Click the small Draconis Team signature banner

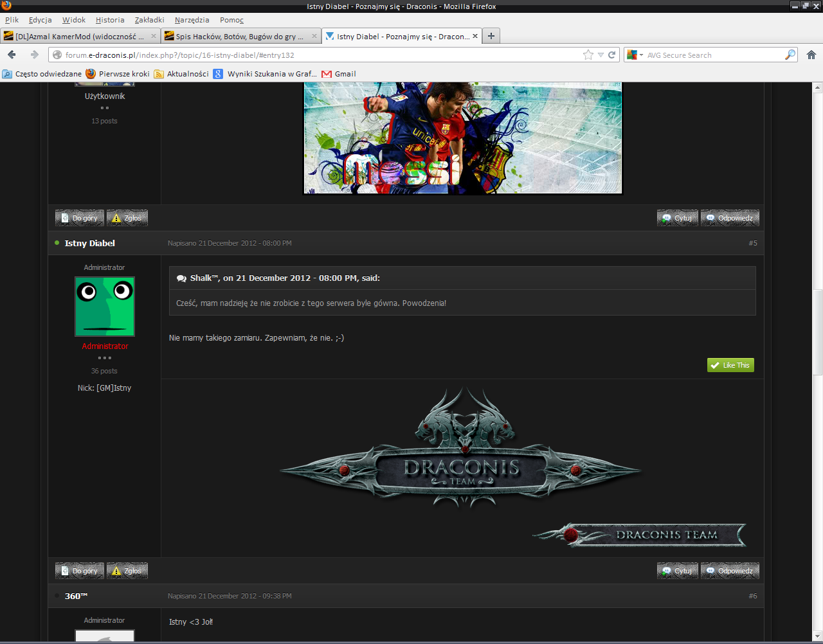(640, 535)
